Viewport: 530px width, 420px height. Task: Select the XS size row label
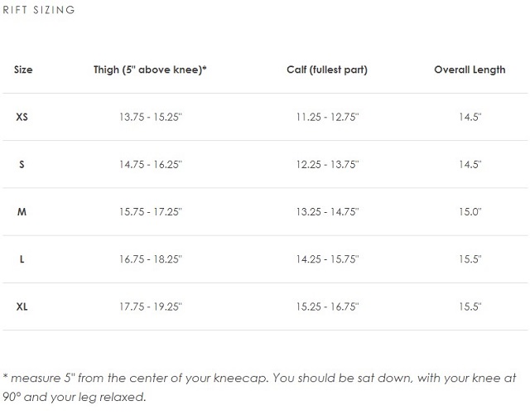tap(22, 117)
